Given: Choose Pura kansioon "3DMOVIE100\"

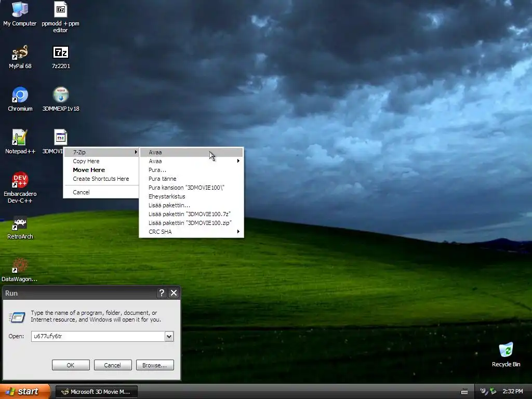Looking at the screenshot, I should (x=191, y=188).
